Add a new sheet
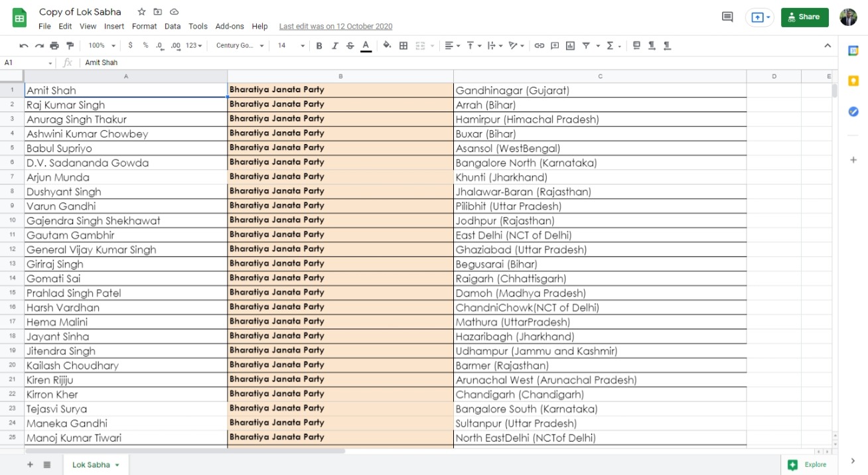The image size is (868, 475). (x=30, y=464)
